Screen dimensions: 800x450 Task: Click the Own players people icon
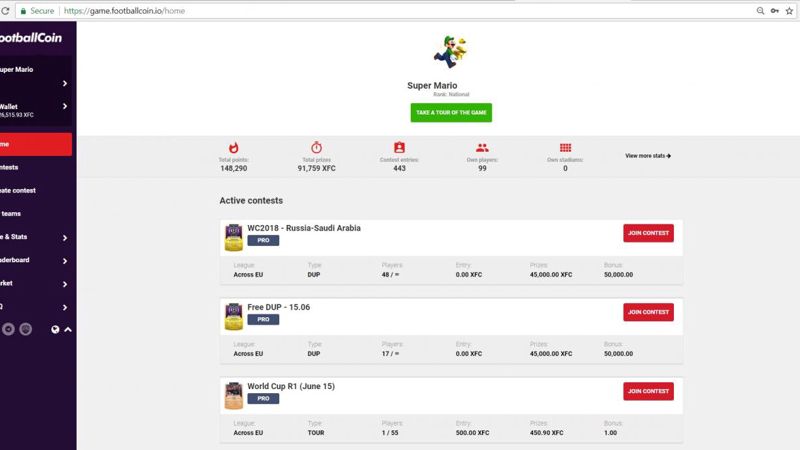[x=482, y=148]
